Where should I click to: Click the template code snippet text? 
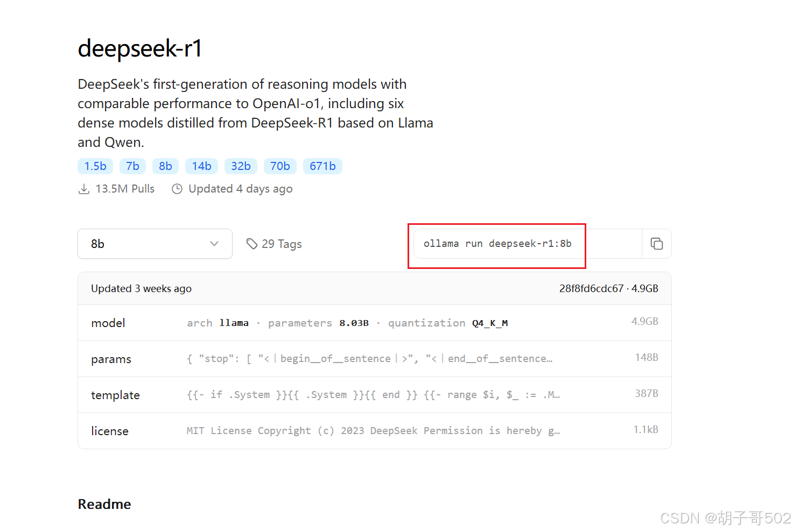373,395
